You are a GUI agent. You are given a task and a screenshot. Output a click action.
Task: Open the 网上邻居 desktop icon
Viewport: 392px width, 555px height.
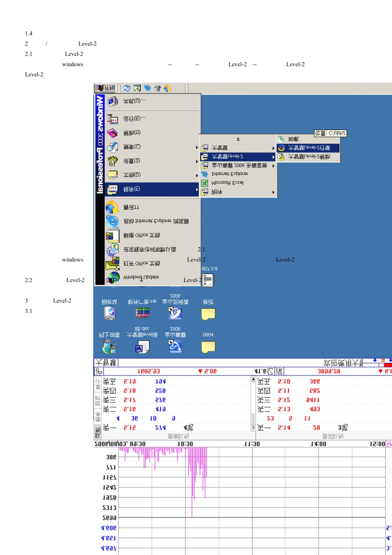[x=110, y=347]
